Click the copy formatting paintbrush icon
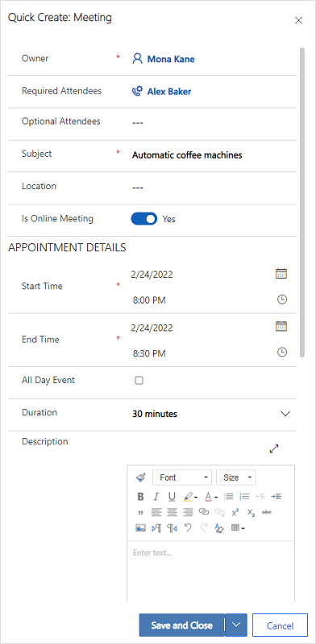The image size is (316, 644). click(141, 477)
